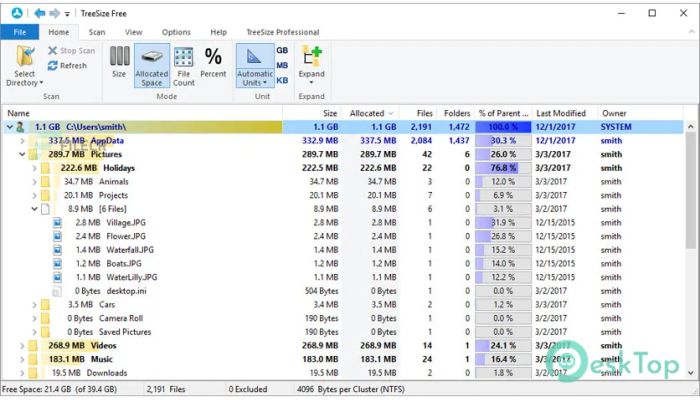Sort by Last Modified column header
Viewport: 700px width, 400px height.
(x=565, y=113)
